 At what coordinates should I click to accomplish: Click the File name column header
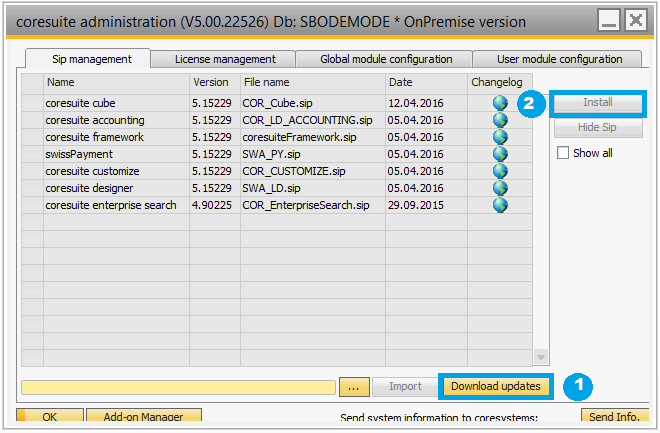pos(313,82)
